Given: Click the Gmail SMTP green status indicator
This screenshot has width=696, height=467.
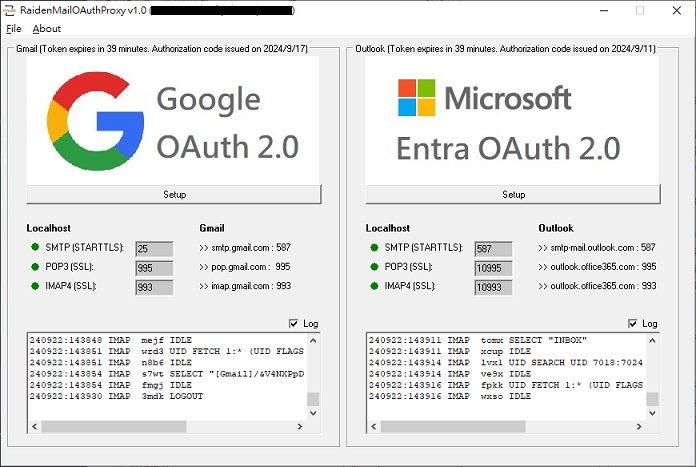Looking at the screenshot, I should (35, 247).
